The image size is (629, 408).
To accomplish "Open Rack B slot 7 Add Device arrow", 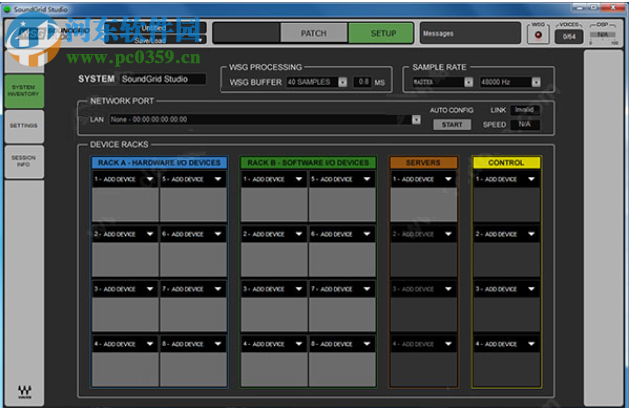I will point(367,289).
